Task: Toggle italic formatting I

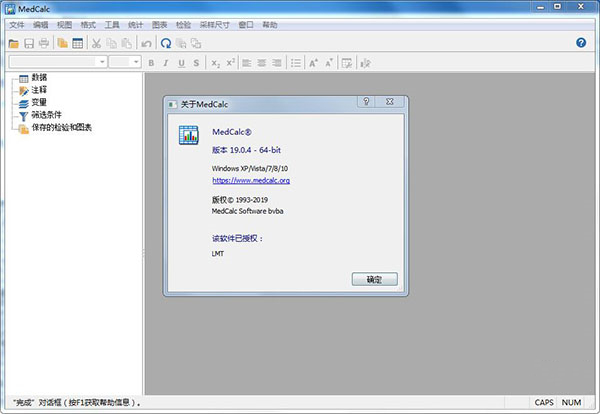Action: coord(166,63)
